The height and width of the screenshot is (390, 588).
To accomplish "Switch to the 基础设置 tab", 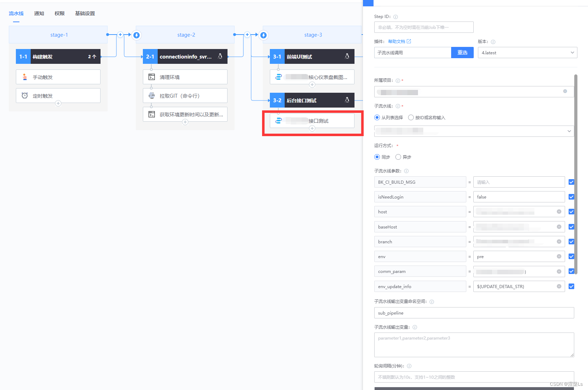I will coord(85,13).
